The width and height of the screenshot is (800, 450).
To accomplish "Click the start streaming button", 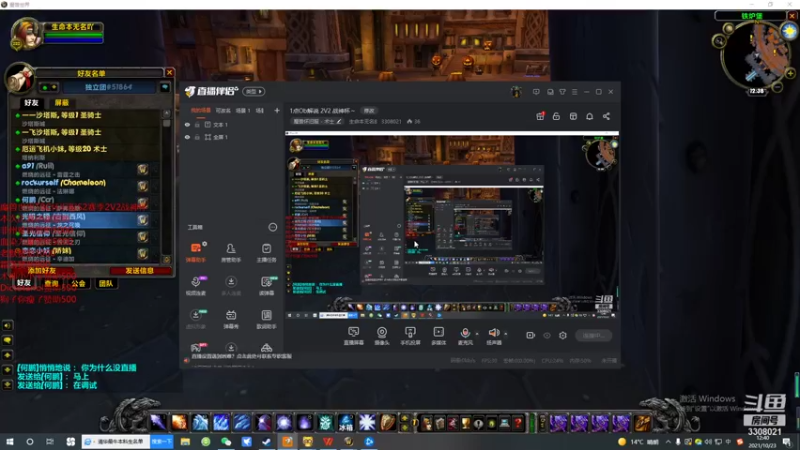I will click(x=593, y=335).
